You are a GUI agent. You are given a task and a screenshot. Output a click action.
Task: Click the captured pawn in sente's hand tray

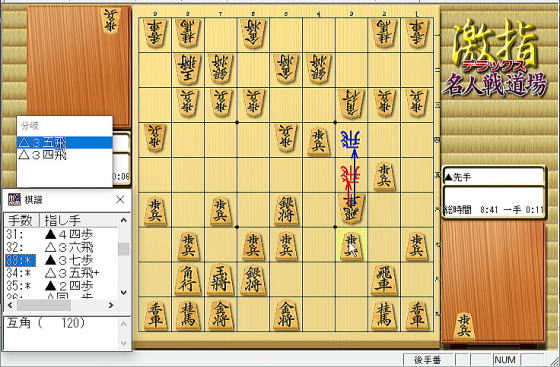[464, 326]
